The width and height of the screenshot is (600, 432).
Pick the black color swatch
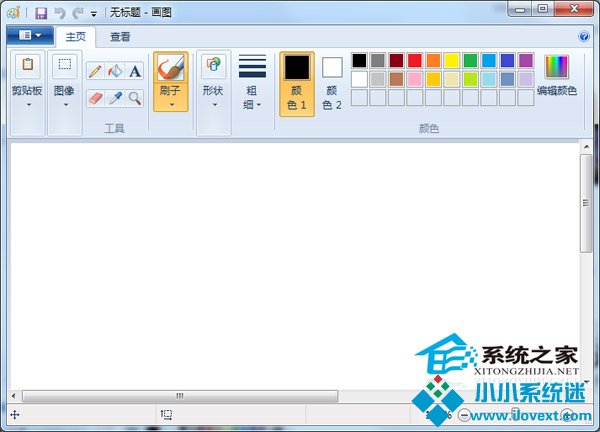[x=359, y=60]
